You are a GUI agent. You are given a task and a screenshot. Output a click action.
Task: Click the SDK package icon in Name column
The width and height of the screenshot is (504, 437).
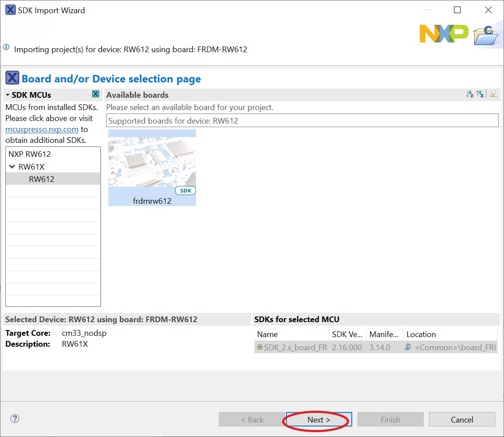(x=260, y=347)
